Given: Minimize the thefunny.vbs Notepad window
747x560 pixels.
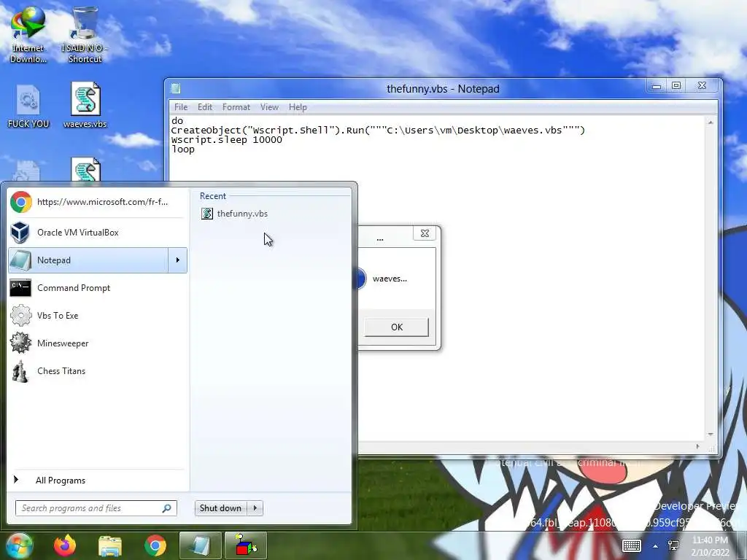Looking at the screenshot, I should click(x=657, y=86).
